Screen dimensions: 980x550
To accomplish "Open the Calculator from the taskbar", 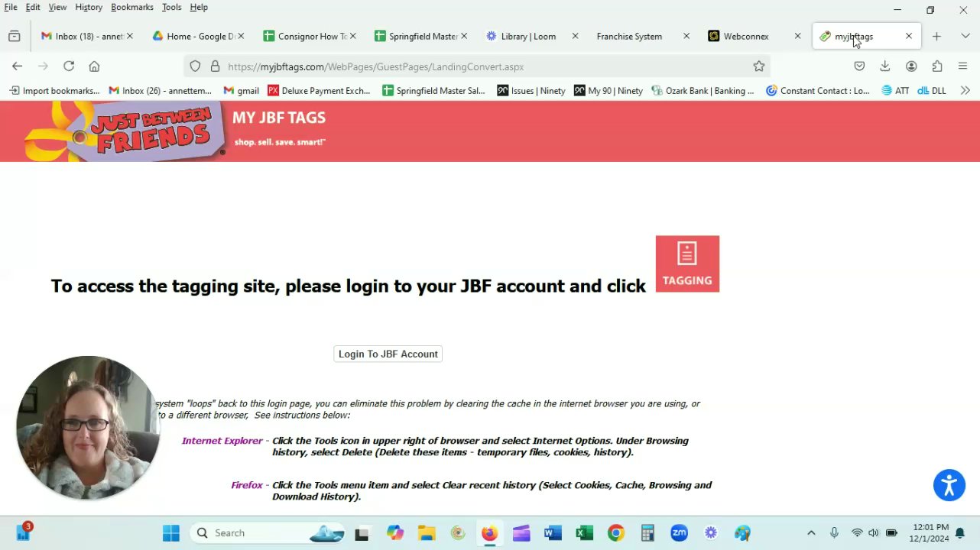I will (647, 532).
